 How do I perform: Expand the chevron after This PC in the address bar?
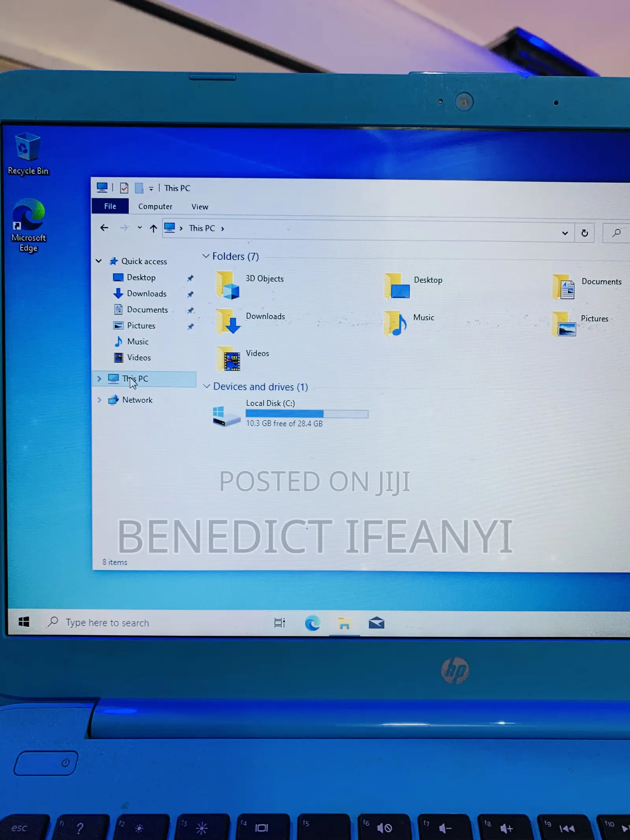point(222,229)
